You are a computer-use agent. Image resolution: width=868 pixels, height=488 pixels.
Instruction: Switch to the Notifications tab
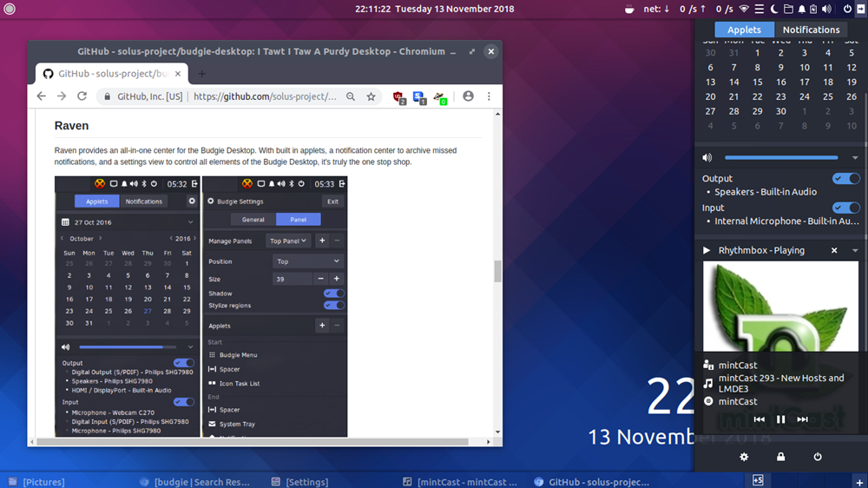pyautogui.click(x=811, y=30)
